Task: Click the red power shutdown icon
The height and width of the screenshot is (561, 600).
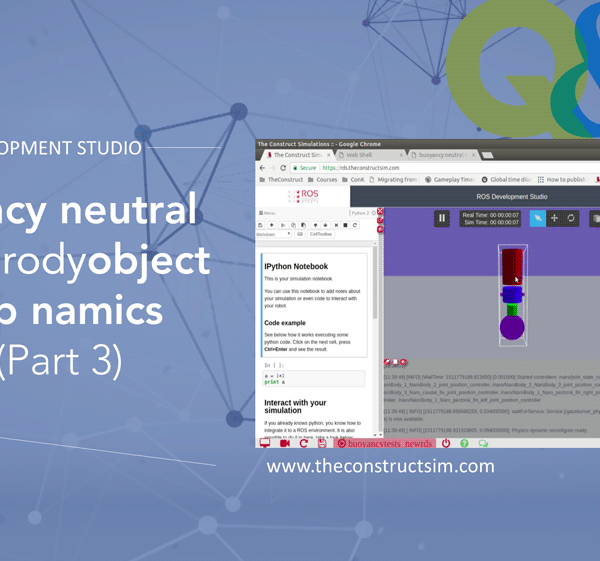Action: pos(446,443)
